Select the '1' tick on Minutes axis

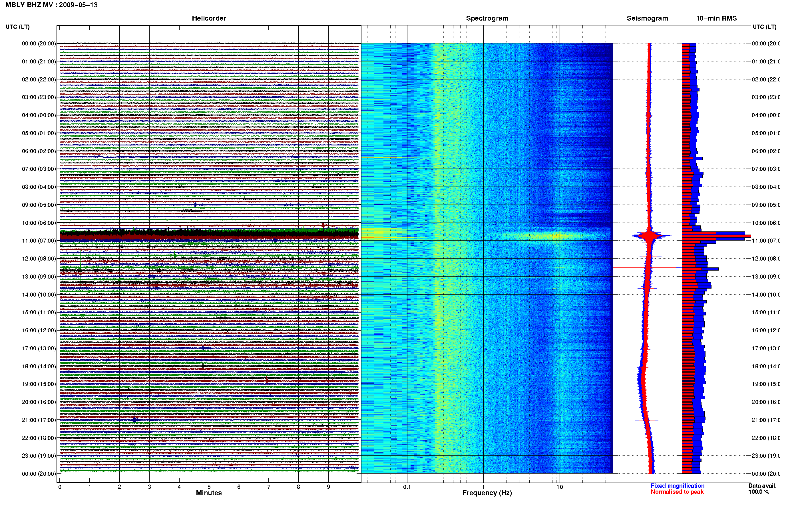click(90, 487)
